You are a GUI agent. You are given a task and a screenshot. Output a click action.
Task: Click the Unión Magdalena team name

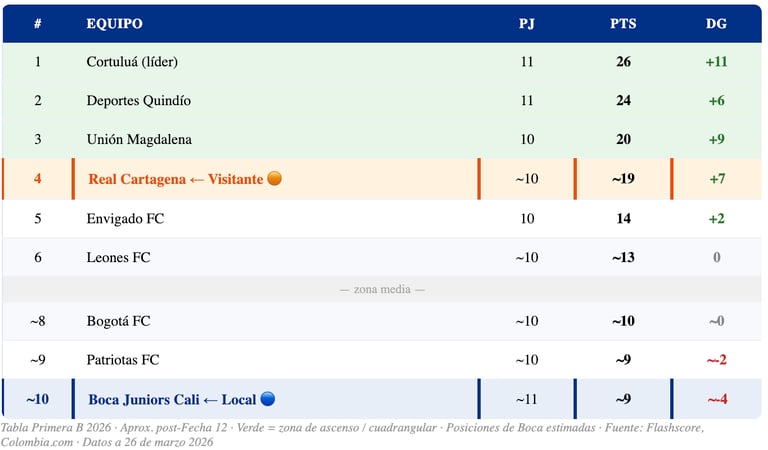click(x=139, y=139)
